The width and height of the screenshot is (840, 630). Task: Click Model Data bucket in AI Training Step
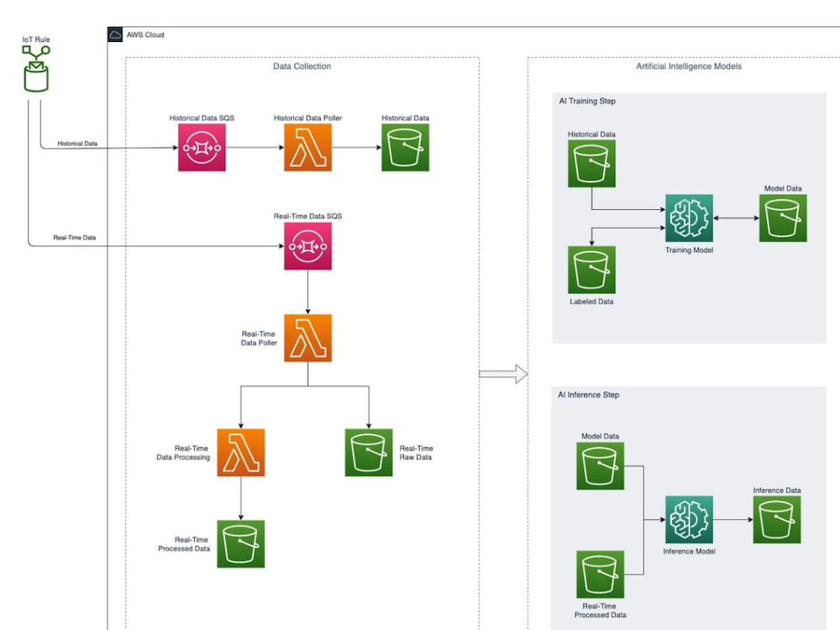(783, 218)
